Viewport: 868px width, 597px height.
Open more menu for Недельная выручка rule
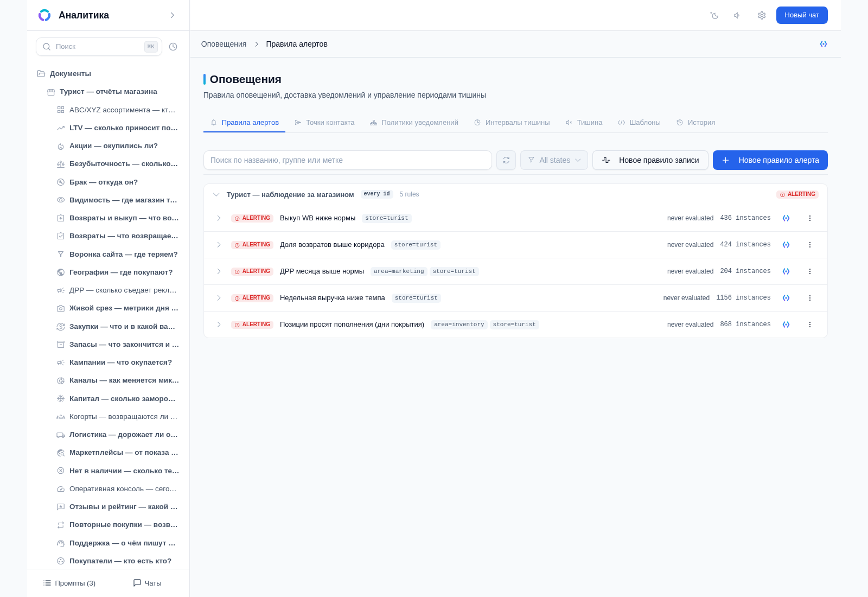pos(810,298)
